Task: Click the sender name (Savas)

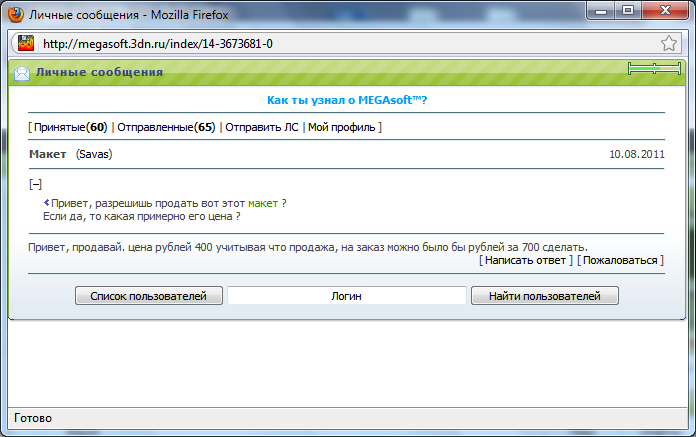Action: click(x=94, y=154)
